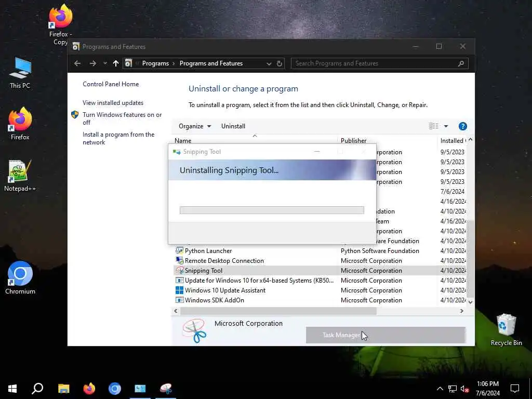Image resolution: width=532 pixels, height=399 pixels.
Task: Click the Snipping Tool dialog title icon
Action: click(x=177, y=152)
